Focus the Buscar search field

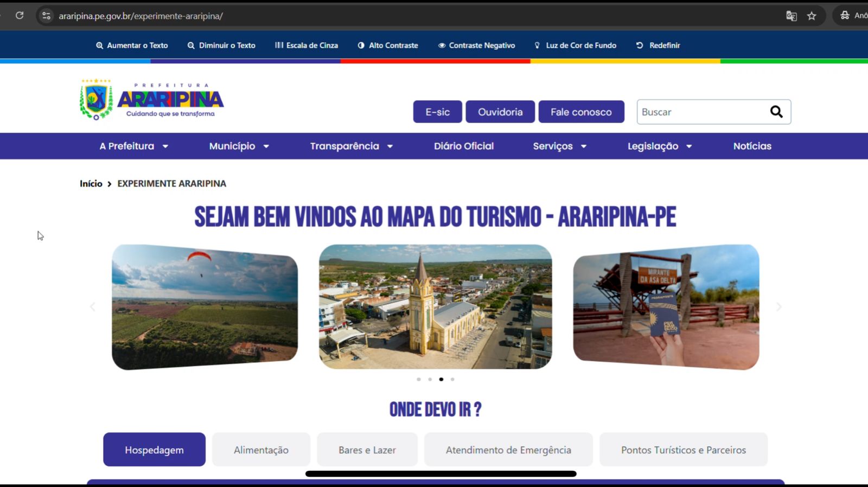tap(701, 112)
